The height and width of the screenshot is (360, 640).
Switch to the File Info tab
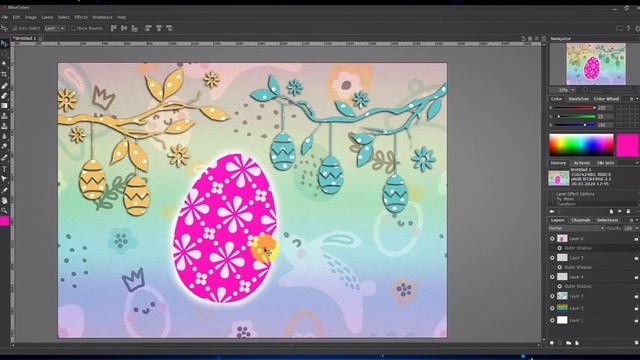click(605, 163)
